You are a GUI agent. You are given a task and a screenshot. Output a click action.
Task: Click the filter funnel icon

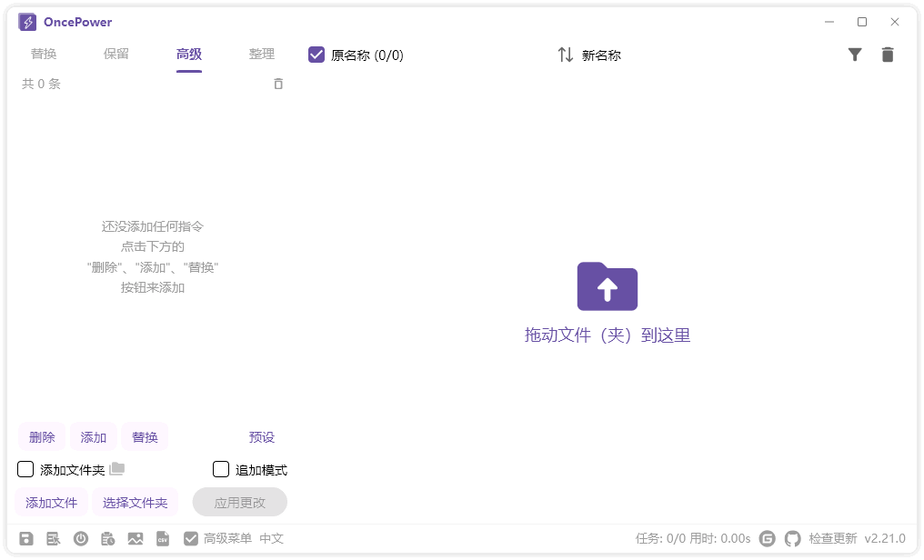pos(855,55)
